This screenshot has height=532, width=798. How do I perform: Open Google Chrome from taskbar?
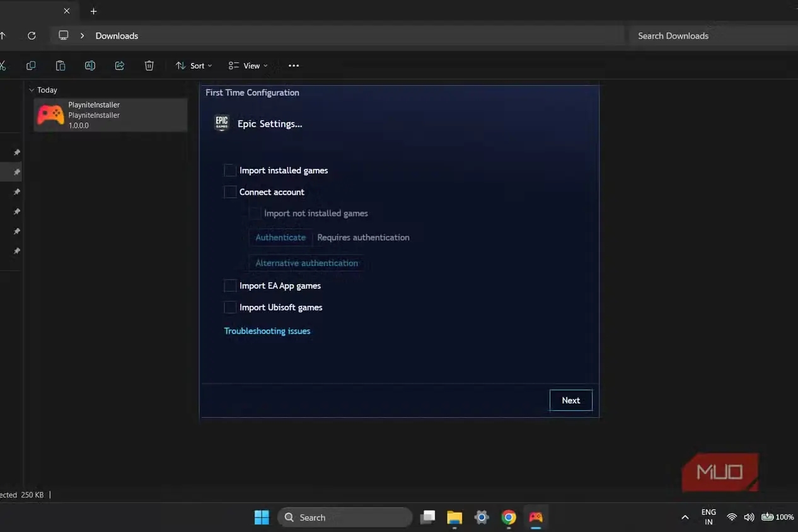(509, 518)
